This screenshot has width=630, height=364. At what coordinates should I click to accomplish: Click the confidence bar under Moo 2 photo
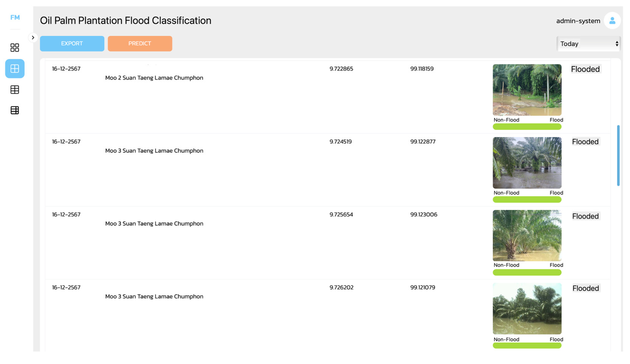(527, 127)
